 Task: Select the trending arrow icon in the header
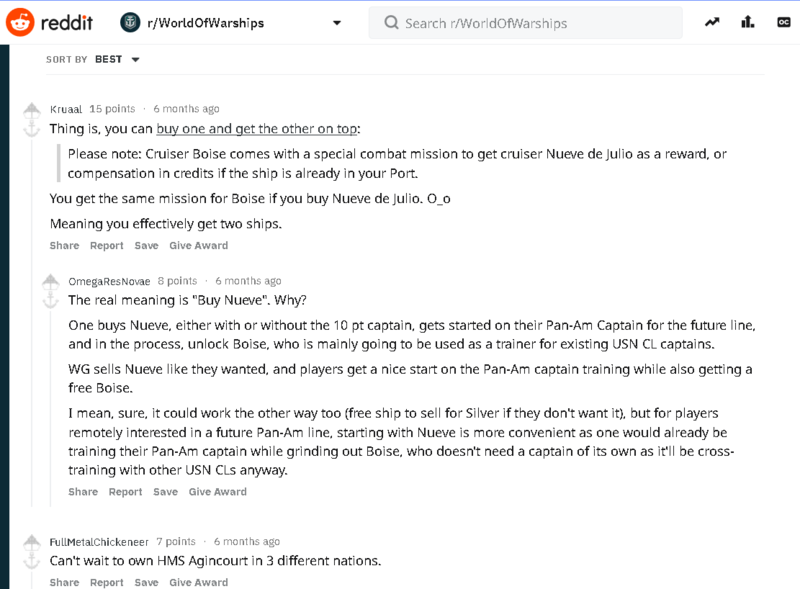(x=711, y=21)
